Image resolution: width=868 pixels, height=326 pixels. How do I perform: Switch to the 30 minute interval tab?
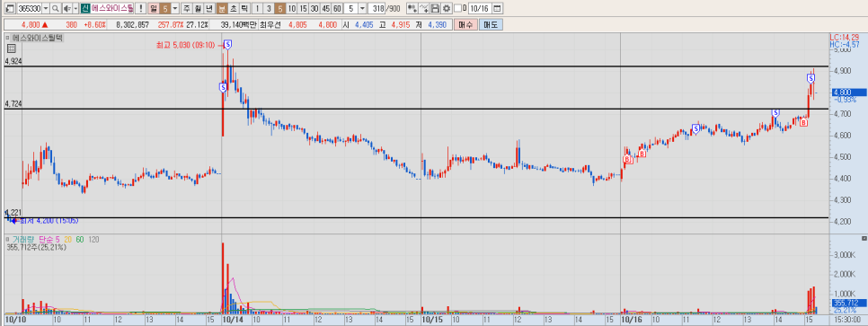coord(314,9)
